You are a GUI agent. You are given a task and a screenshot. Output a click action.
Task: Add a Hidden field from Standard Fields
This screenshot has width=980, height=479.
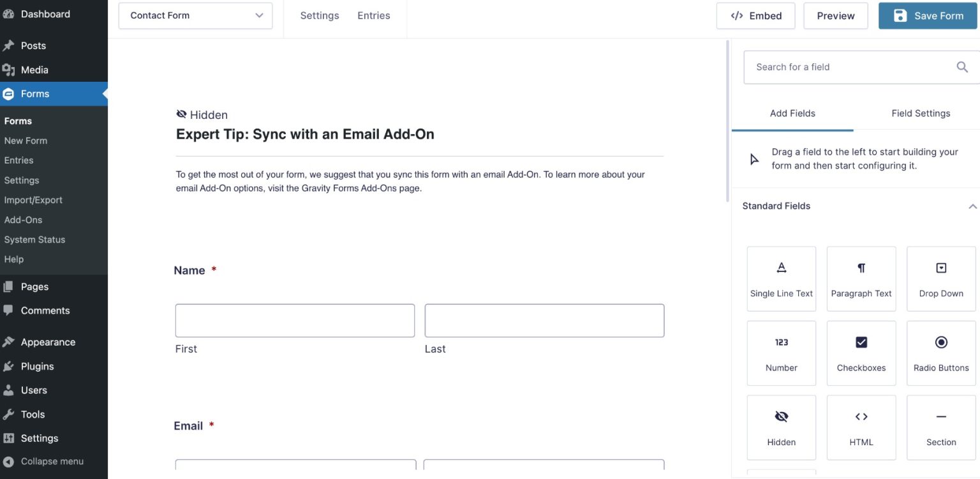781,427
